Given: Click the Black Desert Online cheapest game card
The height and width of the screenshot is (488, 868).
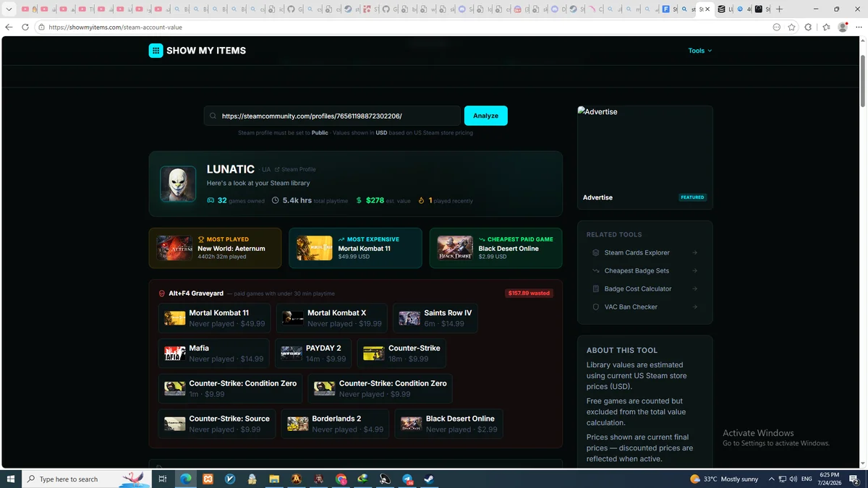Looking at the screenshot, I should 495,248.
